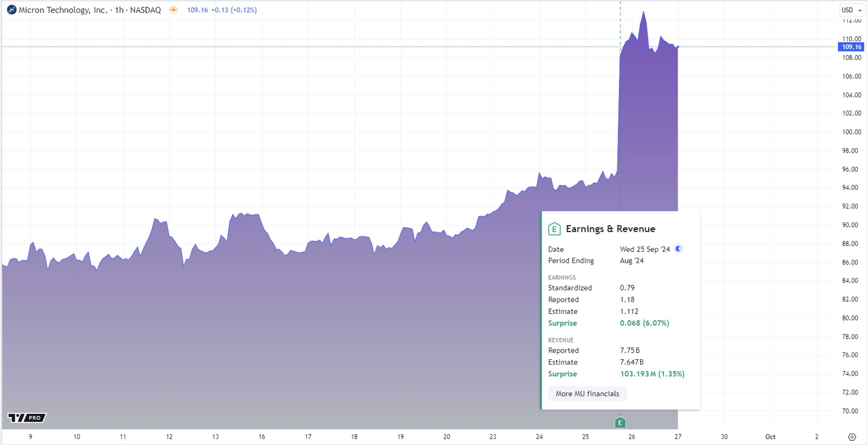Screen dimensions: 868x446
Task: Click the E icon beside Earnings & Revenue
Action: [x=554, y=229]
